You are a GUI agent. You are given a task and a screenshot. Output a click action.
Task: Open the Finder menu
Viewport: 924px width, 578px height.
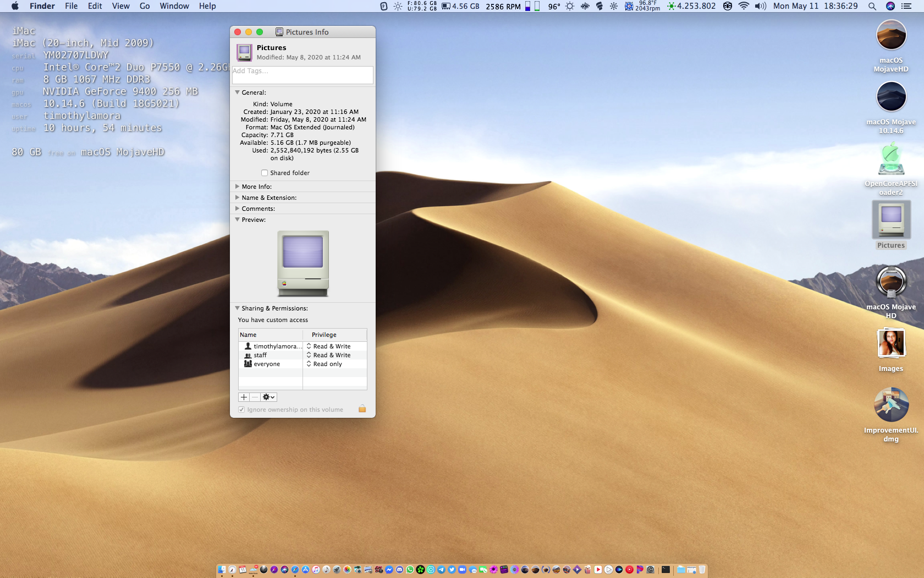pos(42,6)
